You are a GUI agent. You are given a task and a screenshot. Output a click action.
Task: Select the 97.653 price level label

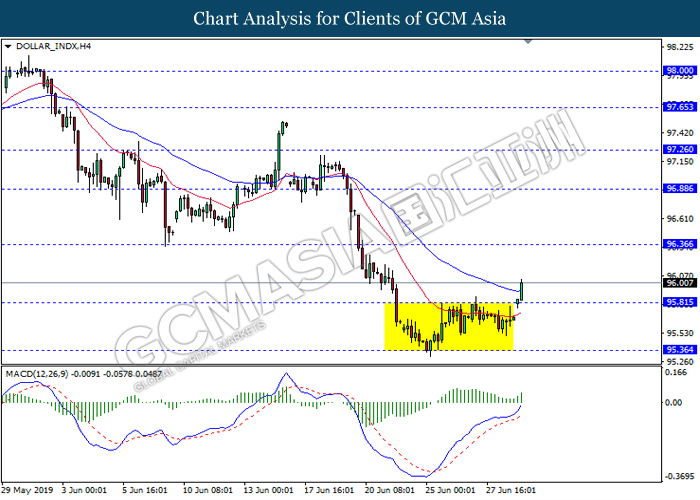tap(679, 107)
